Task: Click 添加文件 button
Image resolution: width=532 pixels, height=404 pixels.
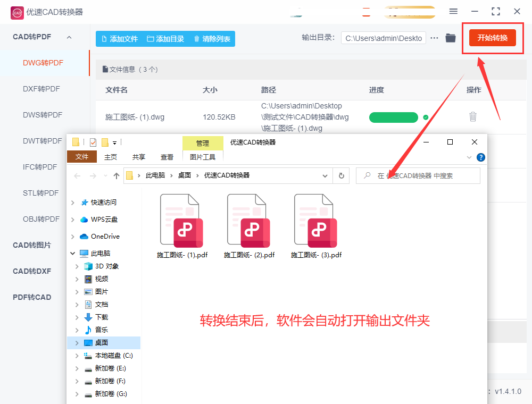Action: point(119,39)
